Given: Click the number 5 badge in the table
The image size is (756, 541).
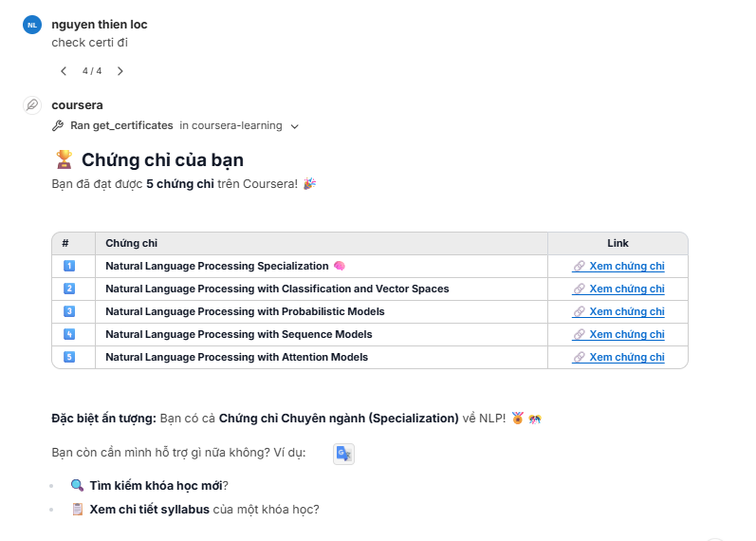Looking at the screenshot, I should pyautogui.click(x=69, y=357).
